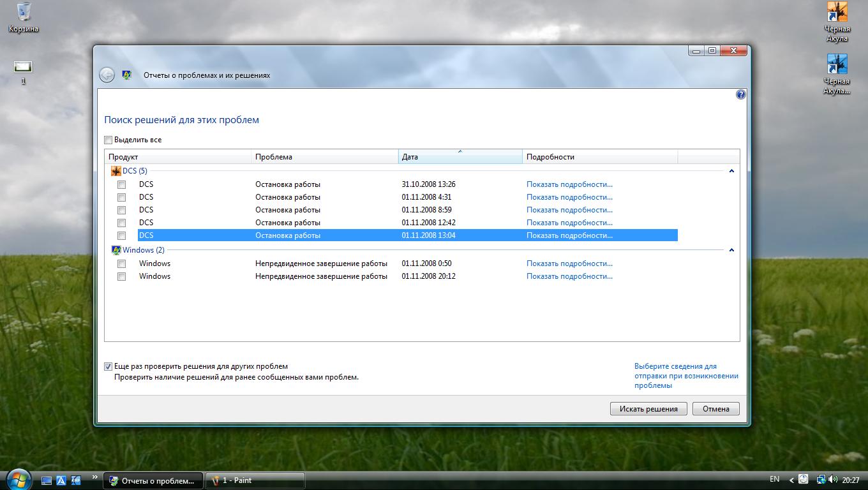The height and width of the screenshot is (490, 868).
Task: Uncheck Еще раз проверить решения для других проблем
Action: coord(108,366)
